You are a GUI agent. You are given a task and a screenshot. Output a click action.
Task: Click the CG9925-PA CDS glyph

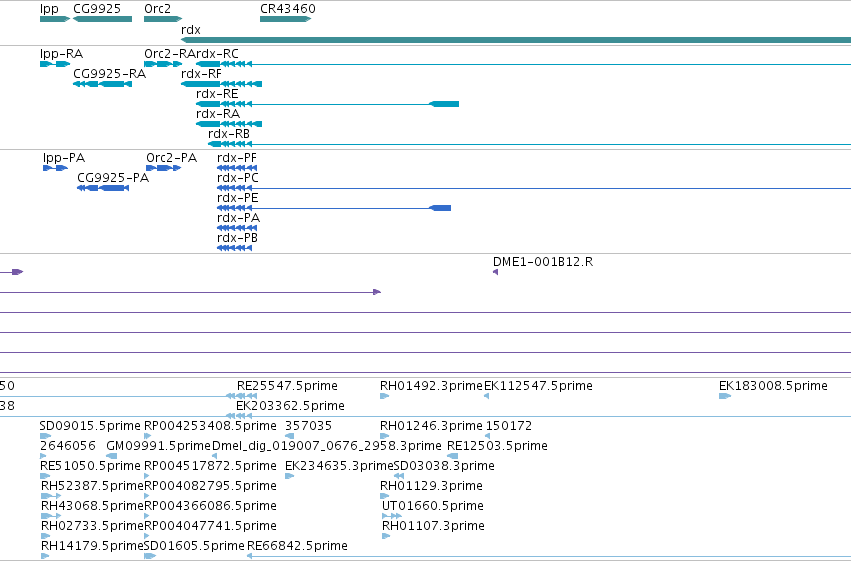103,188
